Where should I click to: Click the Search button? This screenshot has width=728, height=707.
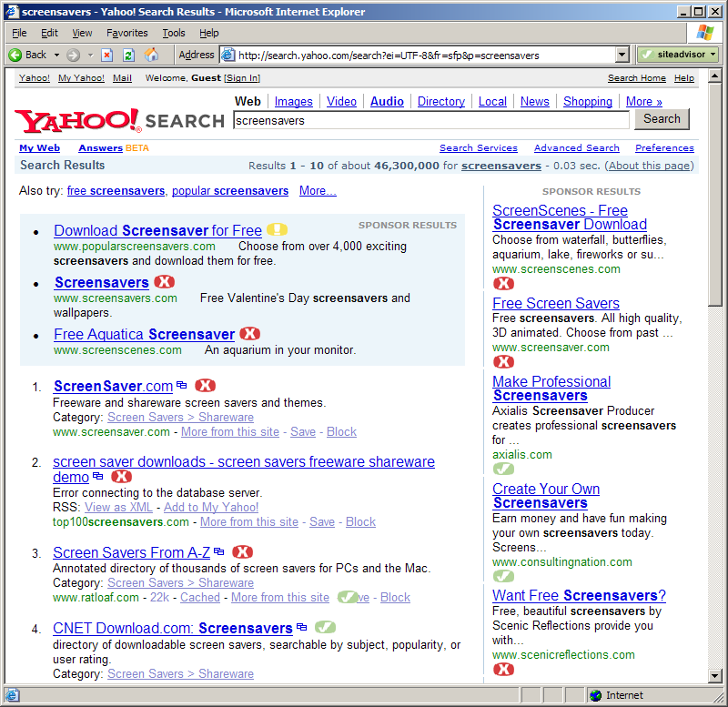tap(662, 119)
